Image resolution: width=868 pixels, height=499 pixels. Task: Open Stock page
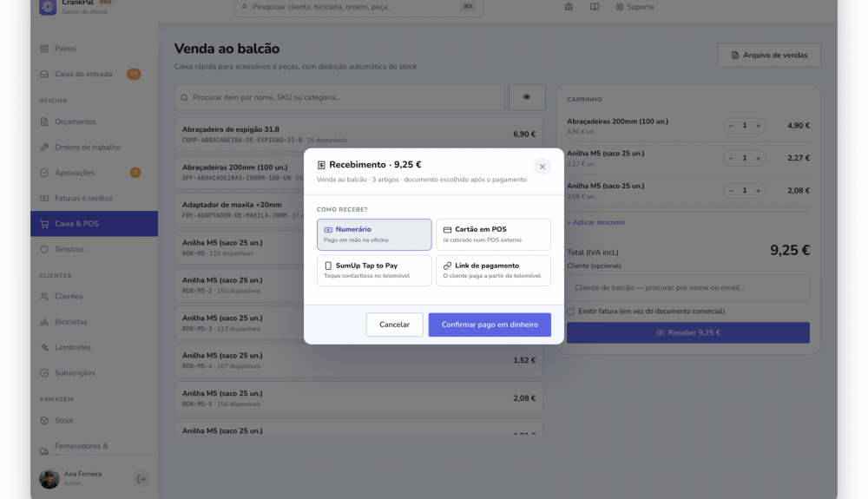(x=94, y=420)
